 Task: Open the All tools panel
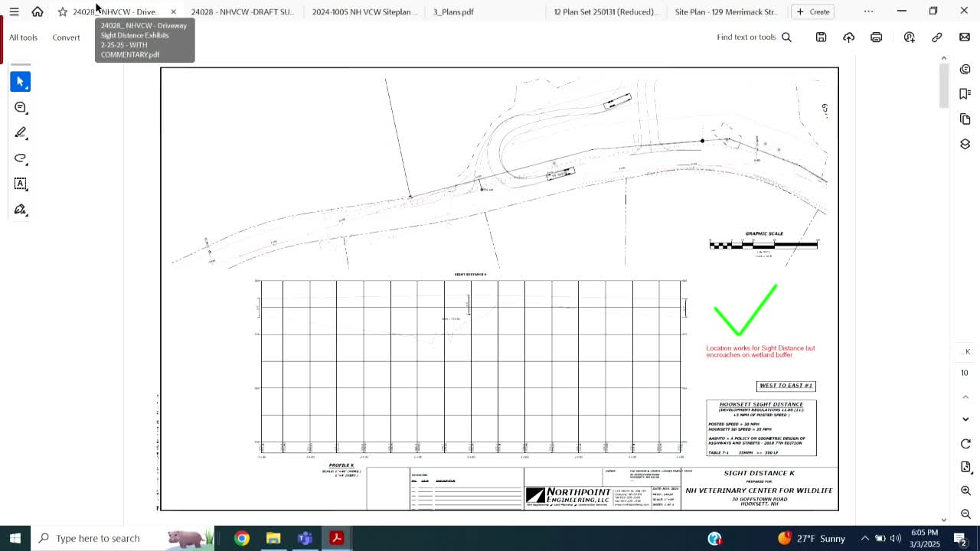point(23,37)
